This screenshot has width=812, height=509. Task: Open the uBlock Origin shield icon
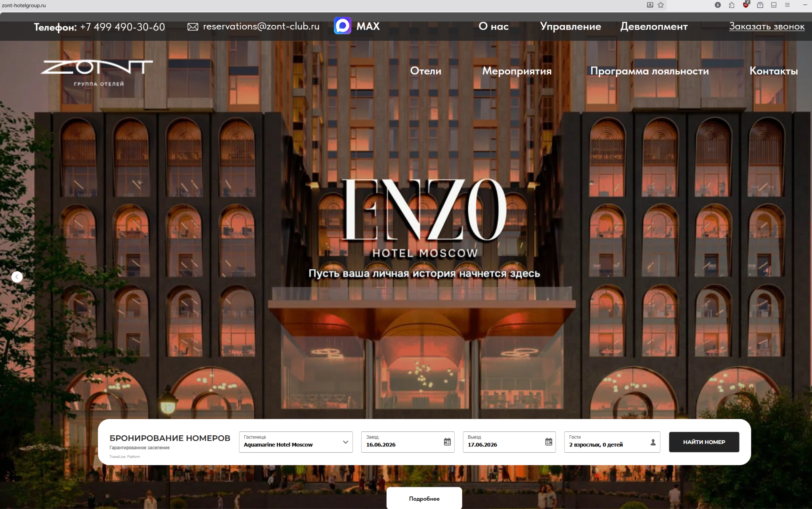click(746, 5)
